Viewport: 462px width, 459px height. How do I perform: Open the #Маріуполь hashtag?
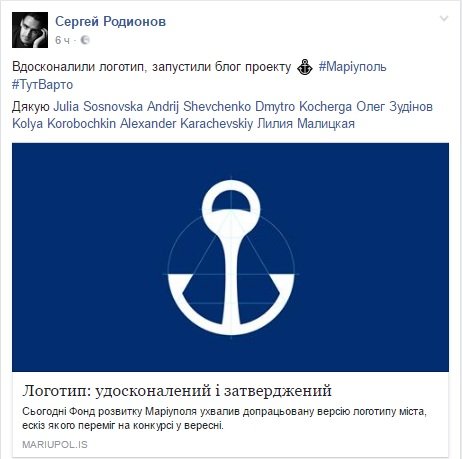[352, 67]
